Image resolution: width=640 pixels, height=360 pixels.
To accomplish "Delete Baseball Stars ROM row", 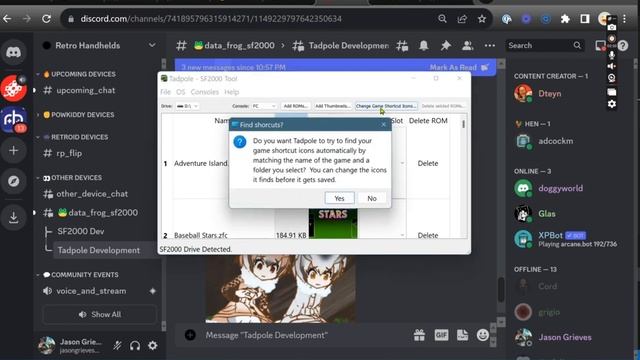I will [428, 235].
